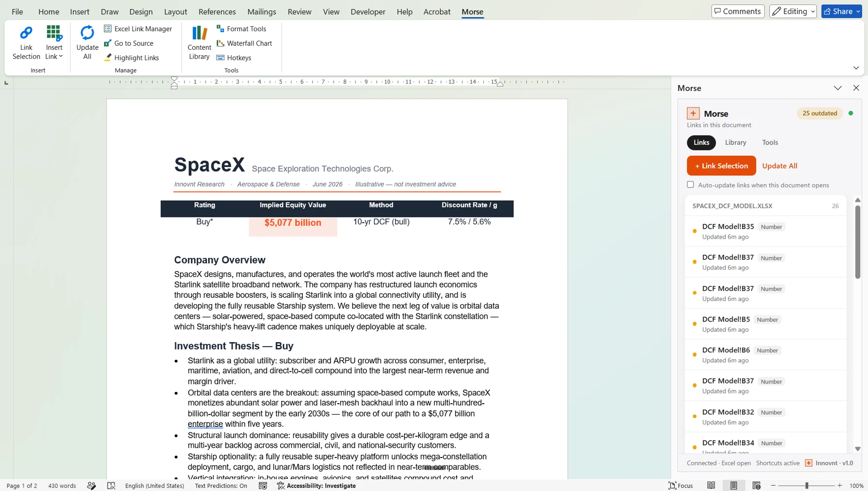
Task: Click the Update All refresh icon in ribbon
Action: tap(87, 33)
